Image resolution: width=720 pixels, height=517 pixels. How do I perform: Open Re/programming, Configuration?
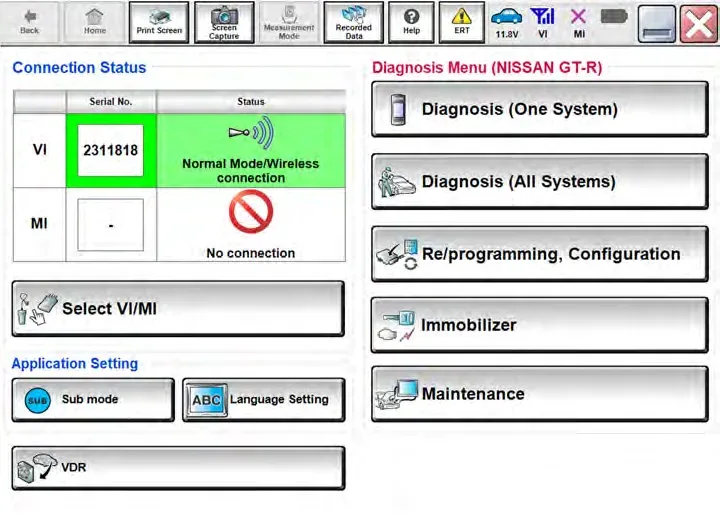coord(540,254)
